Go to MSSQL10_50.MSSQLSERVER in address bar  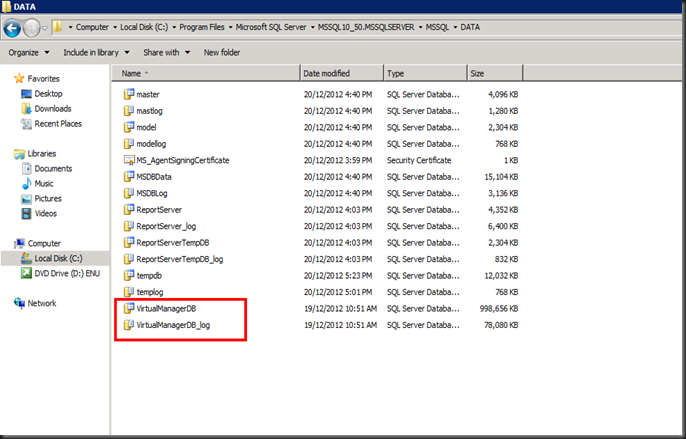point(366,27)
